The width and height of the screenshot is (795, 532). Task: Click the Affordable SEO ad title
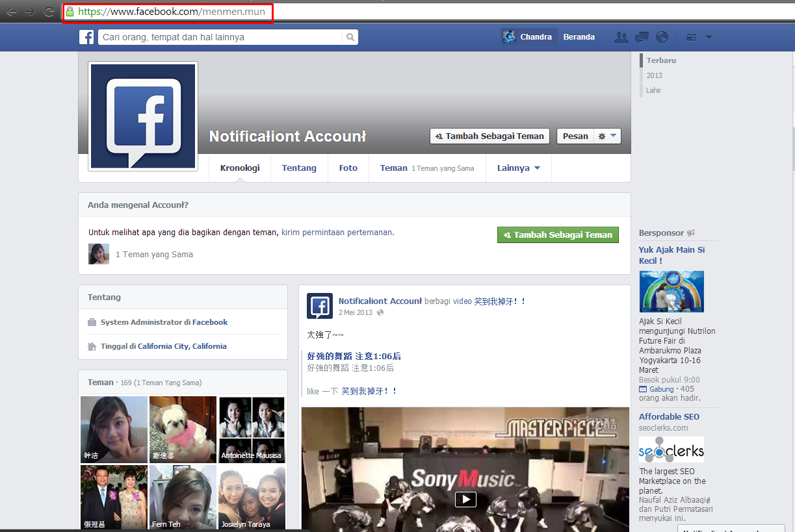pos(669,417)
